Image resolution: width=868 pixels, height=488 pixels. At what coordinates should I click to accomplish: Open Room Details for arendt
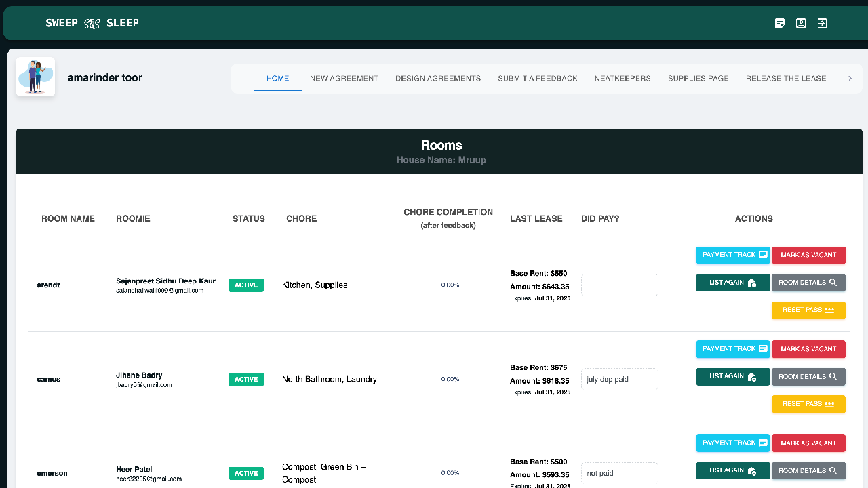pos(808,283)
